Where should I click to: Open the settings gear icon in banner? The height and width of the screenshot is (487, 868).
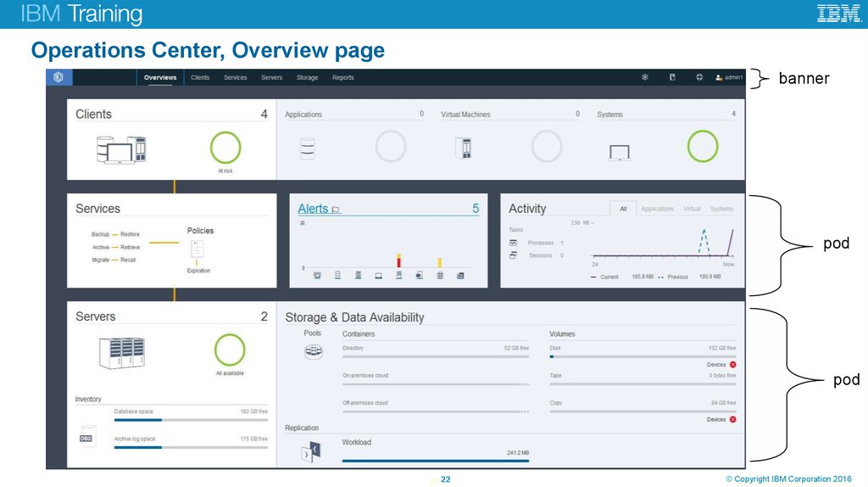645,77
